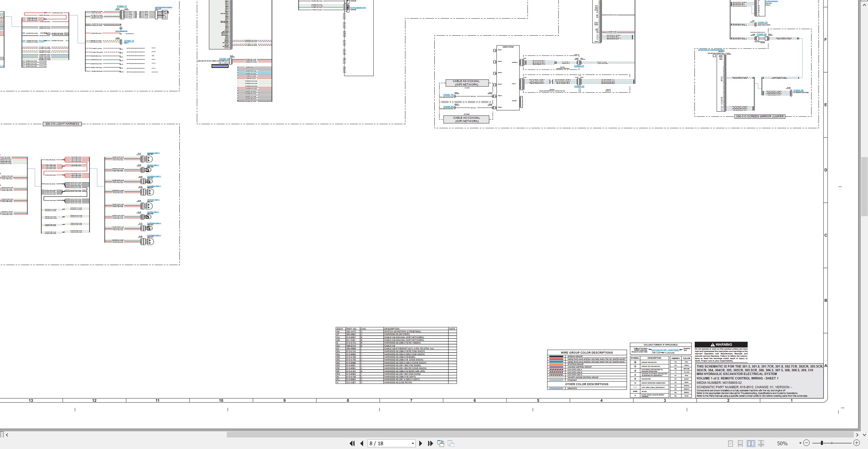Switch to single page view
This screenshot has height=449, width=868.
point(730,443)
